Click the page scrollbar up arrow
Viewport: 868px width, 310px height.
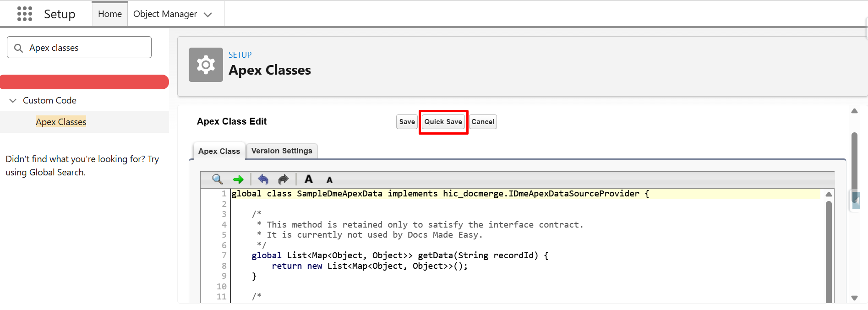point(854,111)
